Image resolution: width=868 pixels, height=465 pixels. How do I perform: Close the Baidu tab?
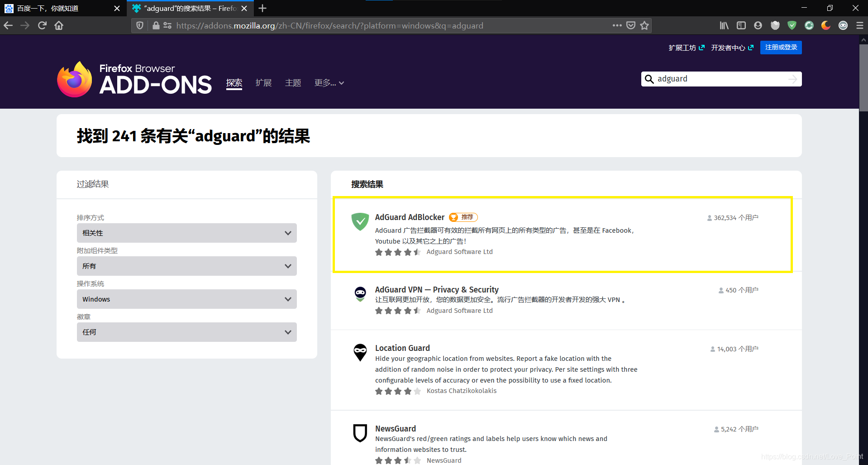click(117, 8)
